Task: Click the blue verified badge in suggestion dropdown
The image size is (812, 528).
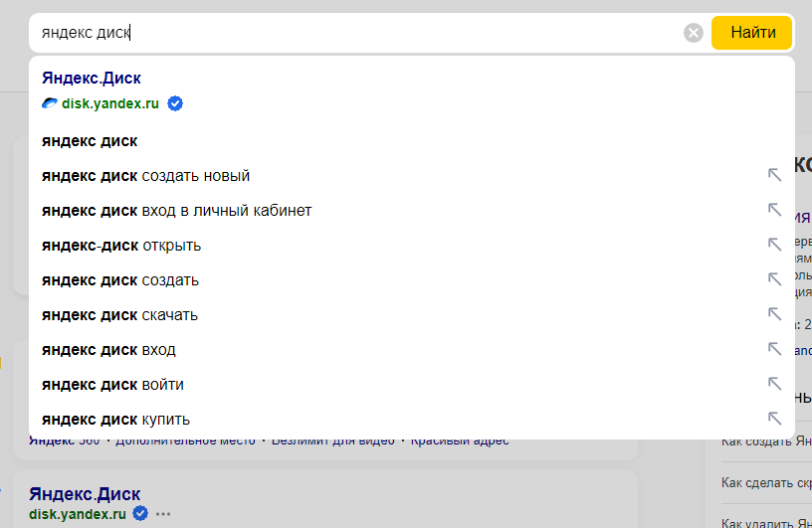Action: [175, 103]
